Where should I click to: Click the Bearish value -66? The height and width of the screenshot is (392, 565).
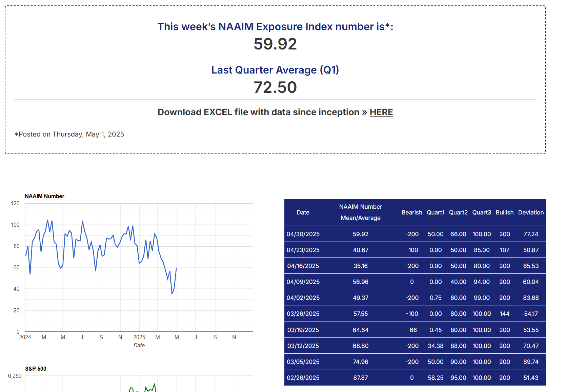[x=412, y=330]
